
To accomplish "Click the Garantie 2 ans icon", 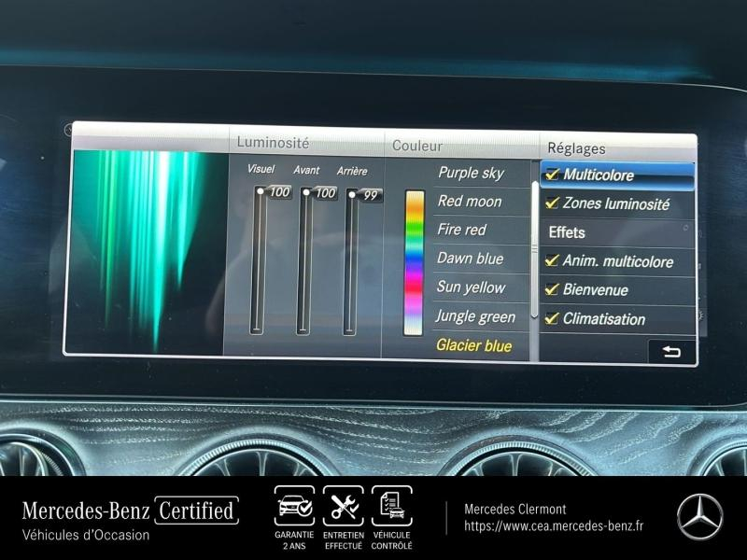I will [295, 507].
